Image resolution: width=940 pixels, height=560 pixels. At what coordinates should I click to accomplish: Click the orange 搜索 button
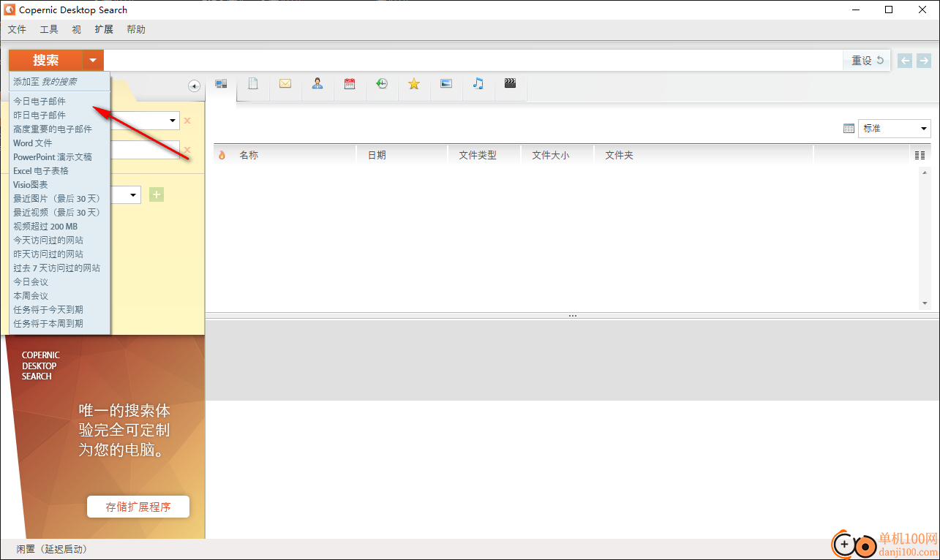pyautogui.click(x=45, y=61)
